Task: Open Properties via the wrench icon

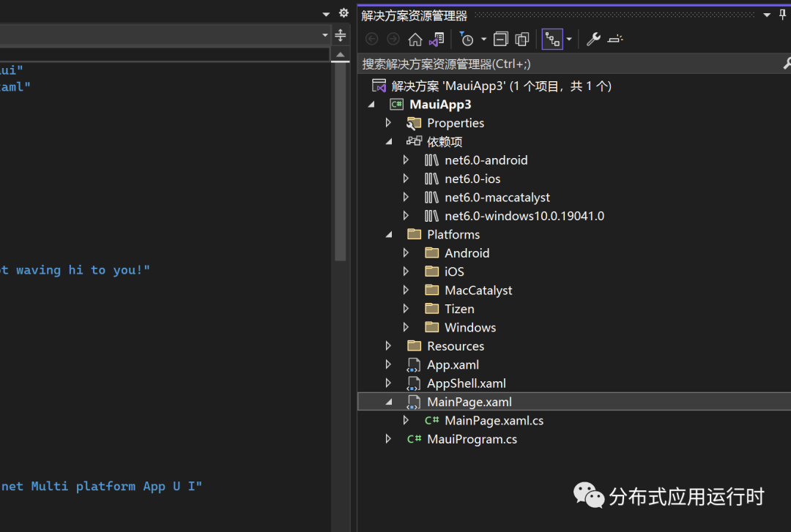Action: 593,39
